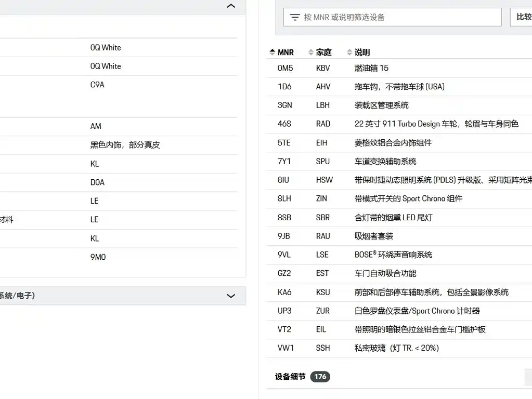Select the UP3 equipment code

284,311
